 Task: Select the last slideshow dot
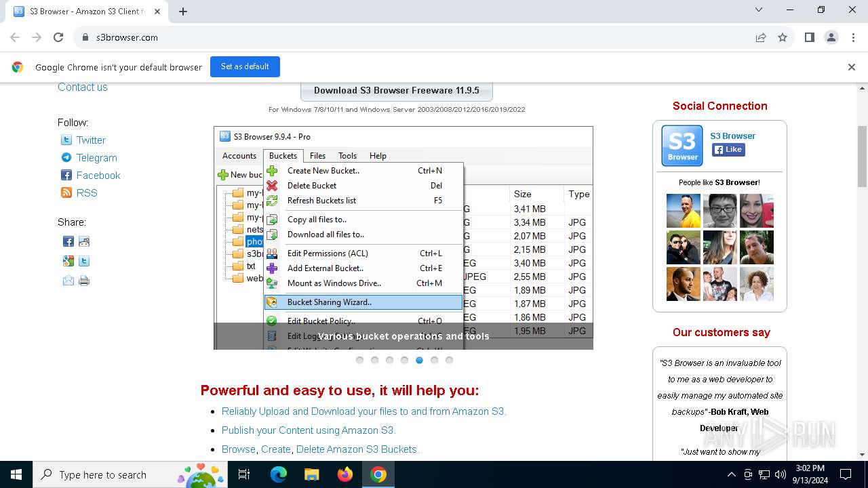[x=449, y=360]
